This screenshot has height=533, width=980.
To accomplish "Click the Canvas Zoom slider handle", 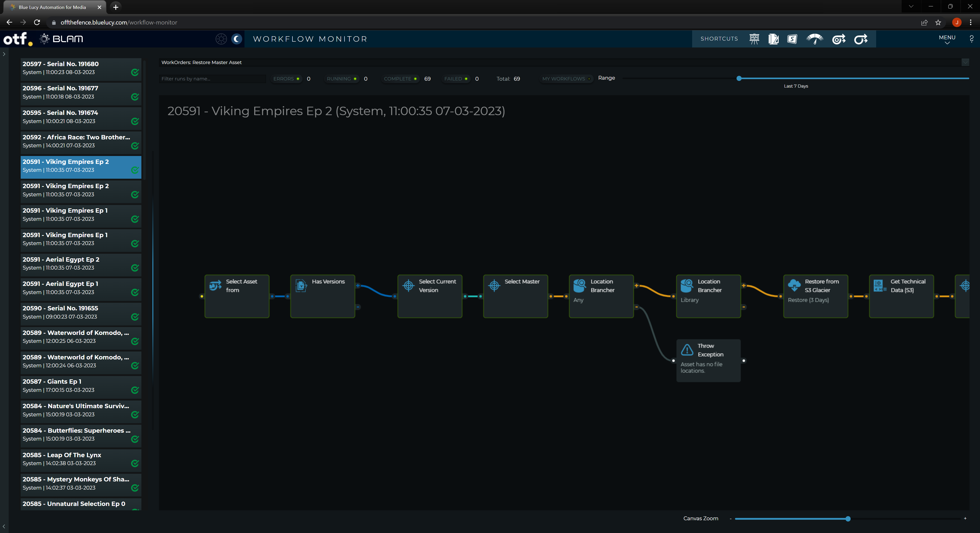I will [x=848, y=518].
